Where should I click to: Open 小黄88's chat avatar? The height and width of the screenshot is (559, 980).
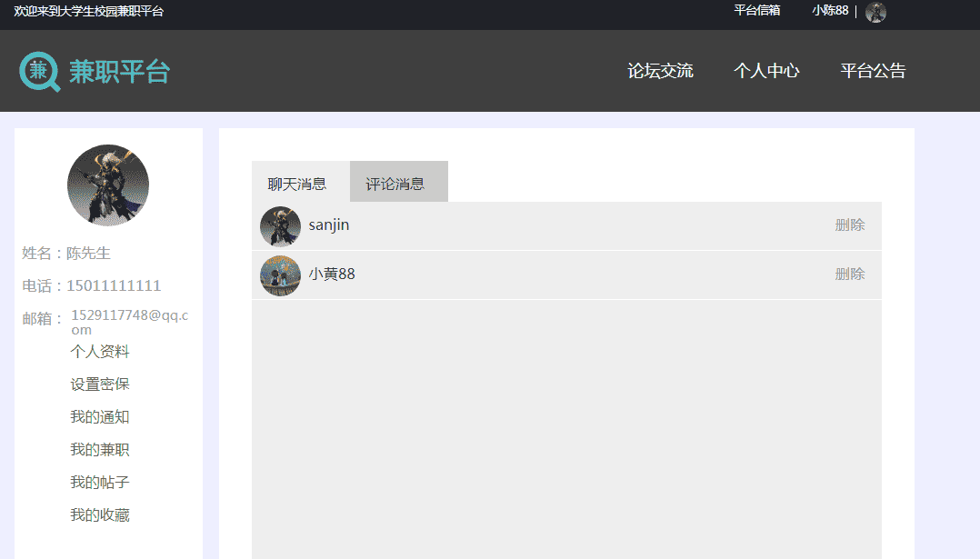[x=280, y=275]
